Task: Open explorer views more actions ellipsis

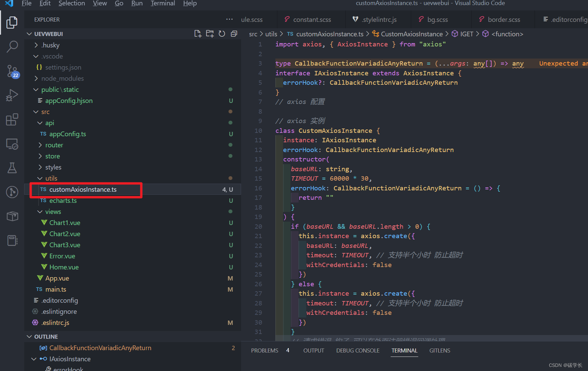Action: [230, 20]
